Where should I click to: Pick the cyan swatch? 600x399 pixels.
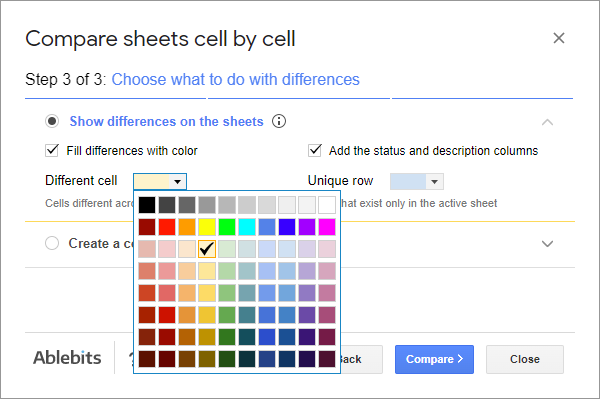click(x=247, y=227)
